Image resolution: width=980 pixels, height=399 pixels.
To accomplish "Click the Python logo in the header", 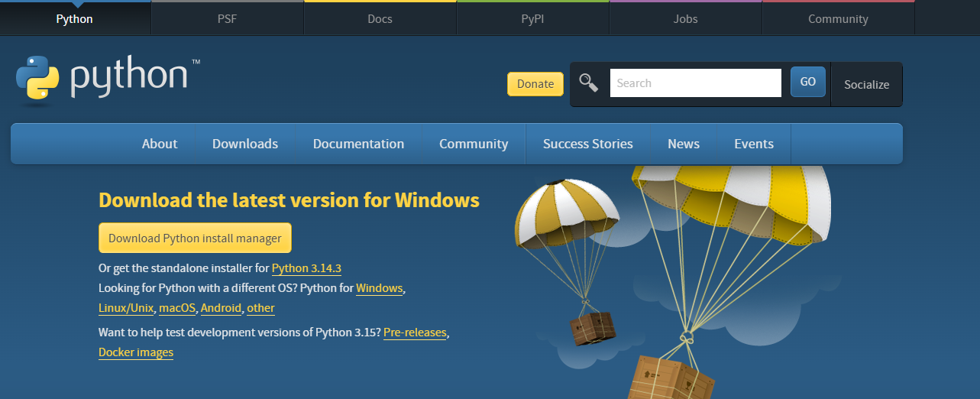I will [x=107, y=78].
